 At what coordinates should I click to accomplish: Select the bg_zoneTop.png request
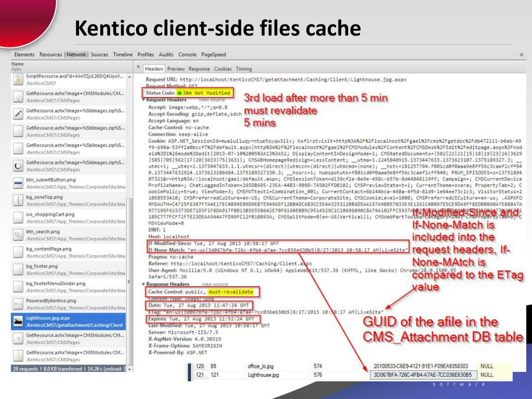coord(69,201)
